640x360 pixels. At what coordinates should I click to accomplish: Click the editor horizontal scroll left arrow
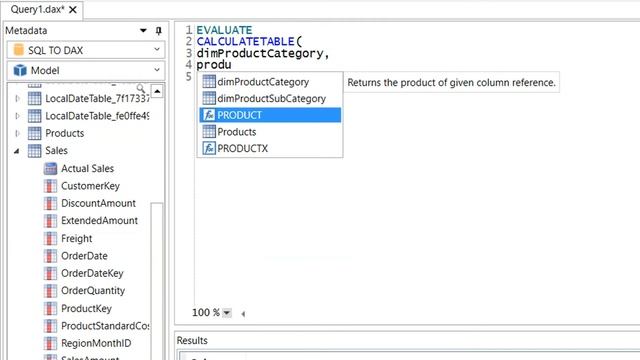click(x=243, y=313)
